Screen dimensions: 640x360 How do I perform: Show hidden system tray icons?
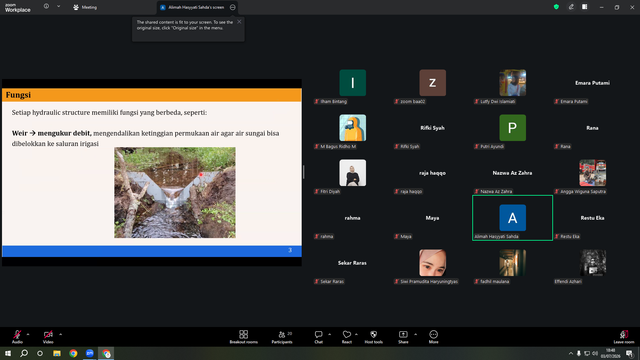click(x=571, y=353)
